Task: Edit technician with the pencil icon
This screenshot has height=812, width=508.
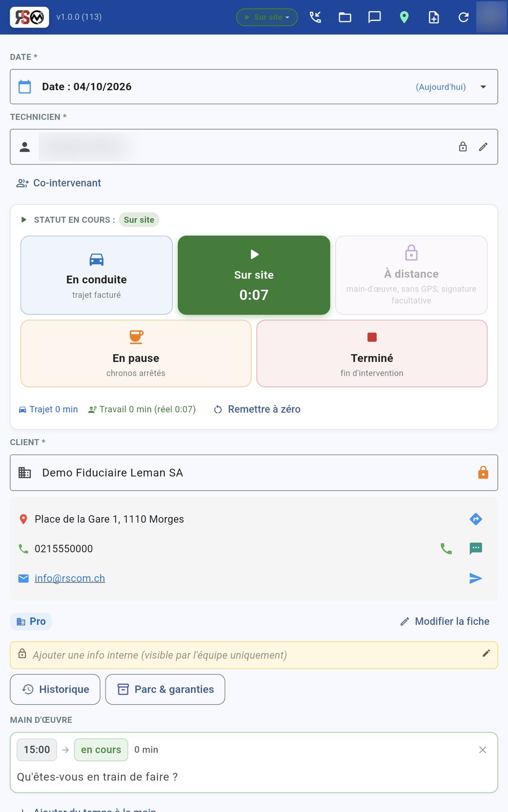Action: coord(483,147)
